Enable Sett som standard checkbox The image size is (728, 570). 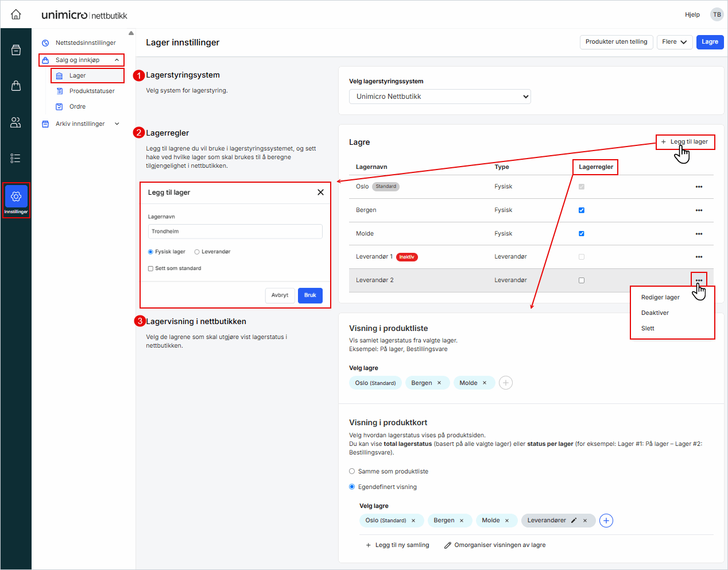click(151, 268)
